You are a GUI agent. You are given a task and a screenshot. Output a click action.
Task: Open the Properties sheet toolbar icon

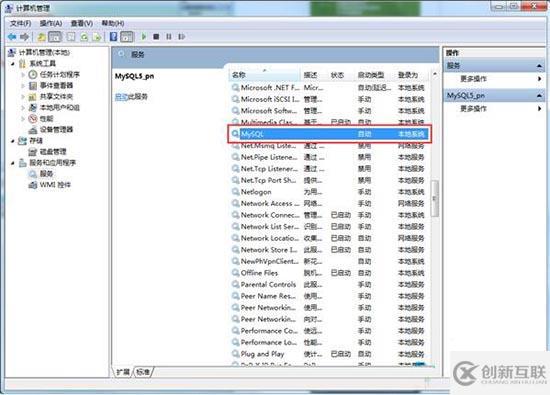click(x=71, y=36)
